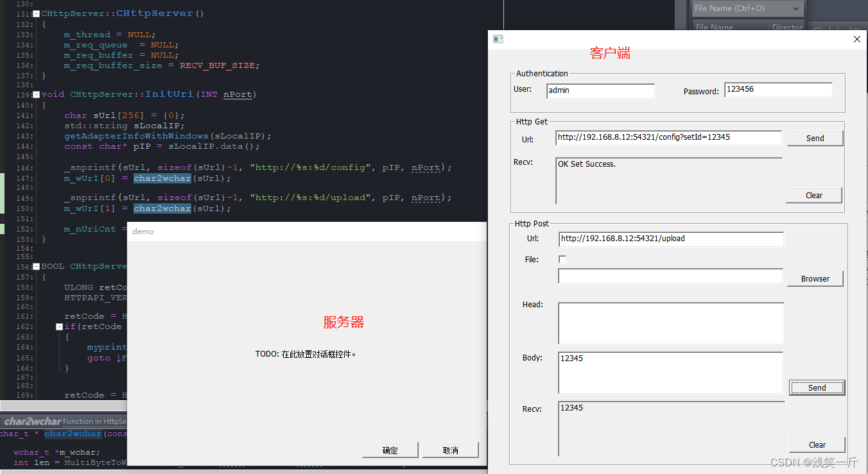Click 确定 button in demo dialog
The image size is (868, 474).
390,450
